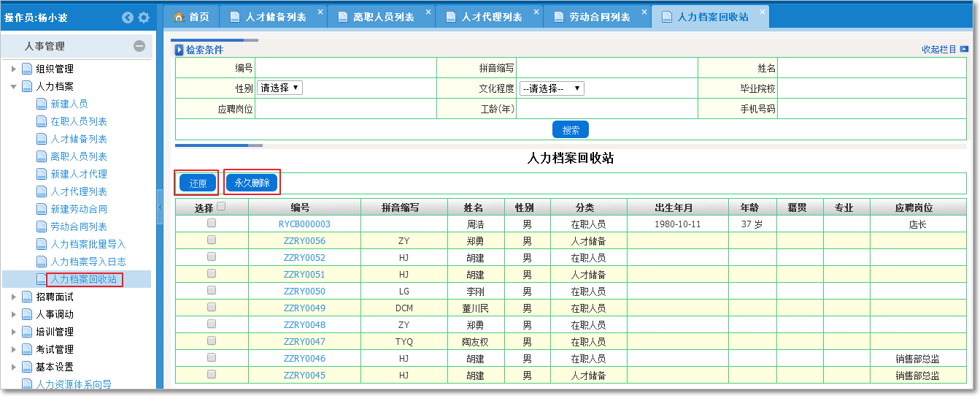Close the 人才储备列表 tab

point(320,12)
